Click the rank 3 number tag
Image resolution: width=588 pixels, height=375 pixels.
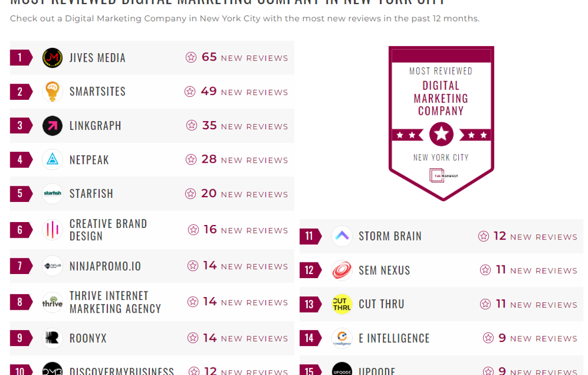pos(20,126)
